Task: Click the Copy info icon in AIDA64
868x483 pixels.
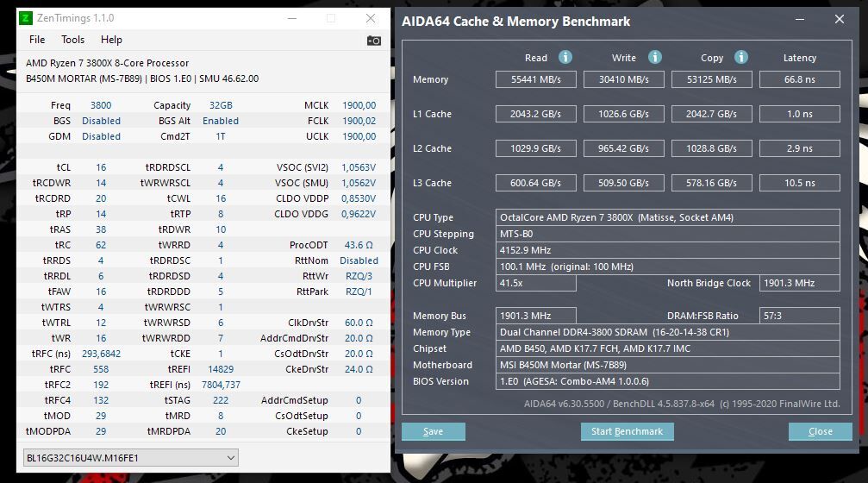Action: 741,57
